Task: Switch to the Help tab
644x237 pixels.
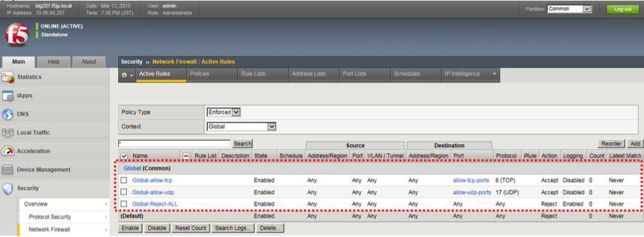Action: click(53, 62)
